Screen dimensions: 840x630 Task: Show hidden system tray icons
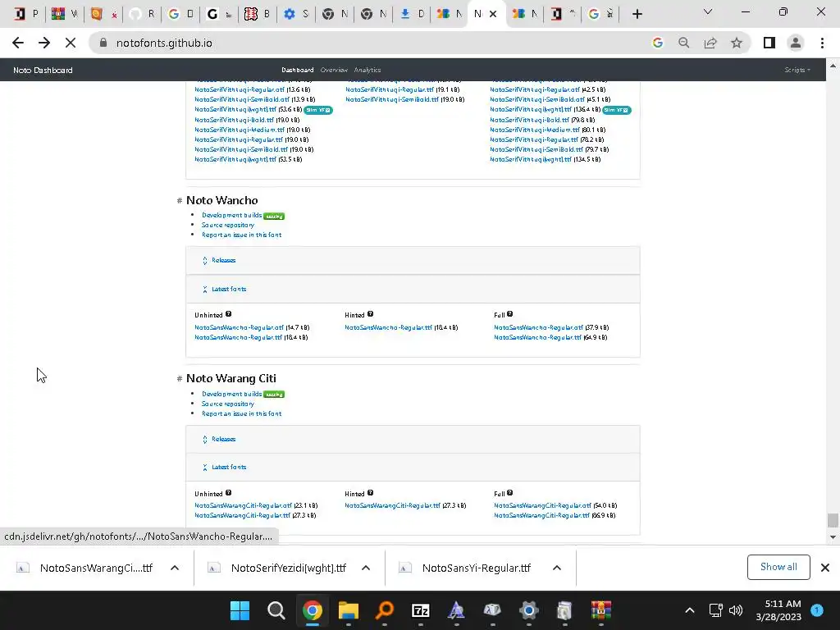tap(689, 610)
